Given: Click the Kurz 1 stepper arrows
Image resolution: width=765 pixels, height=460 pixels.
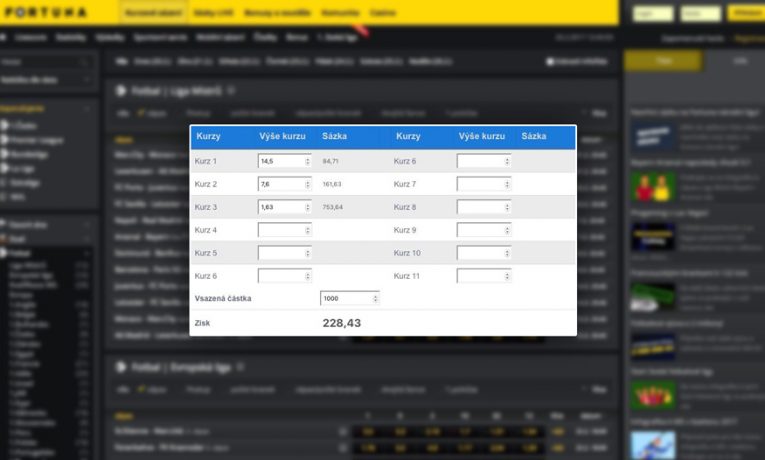Looking at the screenshot, I should pos(306,161).
